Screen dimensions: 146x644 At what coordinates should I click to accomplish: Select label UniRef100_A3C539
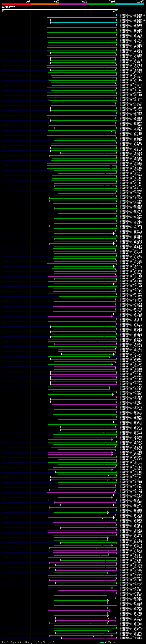tap(131, 103)
